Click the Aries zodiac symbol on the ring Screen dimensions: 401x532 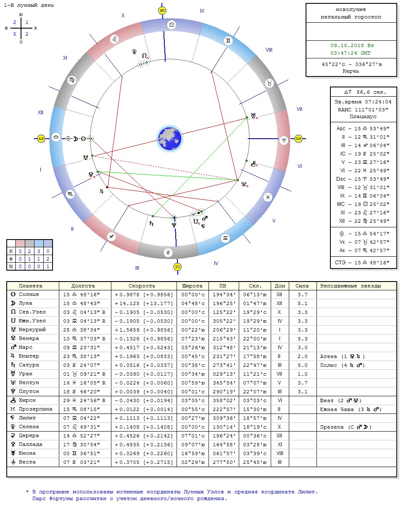click(284, 140)
